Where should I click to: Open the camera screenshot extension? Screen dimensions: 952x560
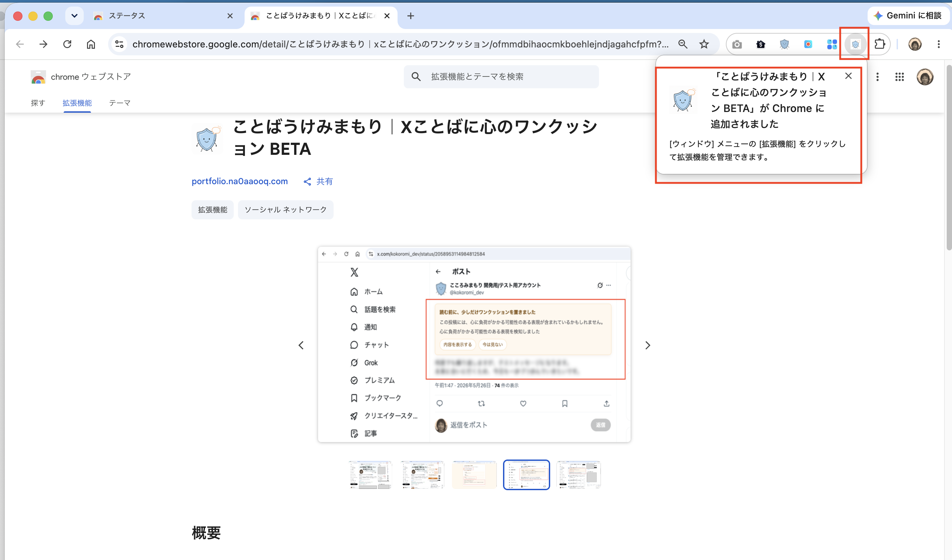[x=737, y=44]
